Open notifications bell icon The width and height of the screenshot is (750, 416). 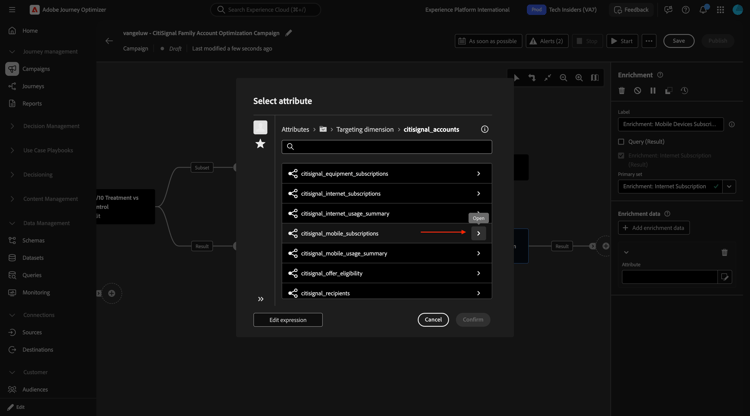pos(703,10)
